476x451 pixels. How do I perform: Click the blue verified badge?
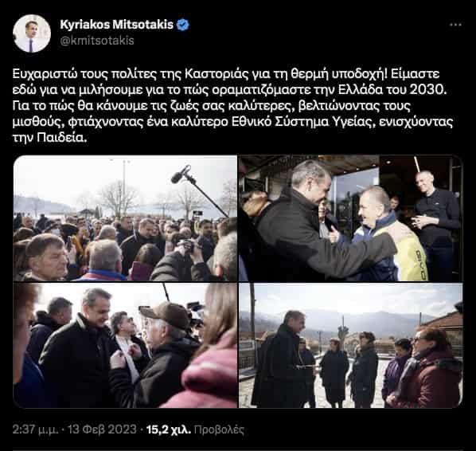[183, 25]
